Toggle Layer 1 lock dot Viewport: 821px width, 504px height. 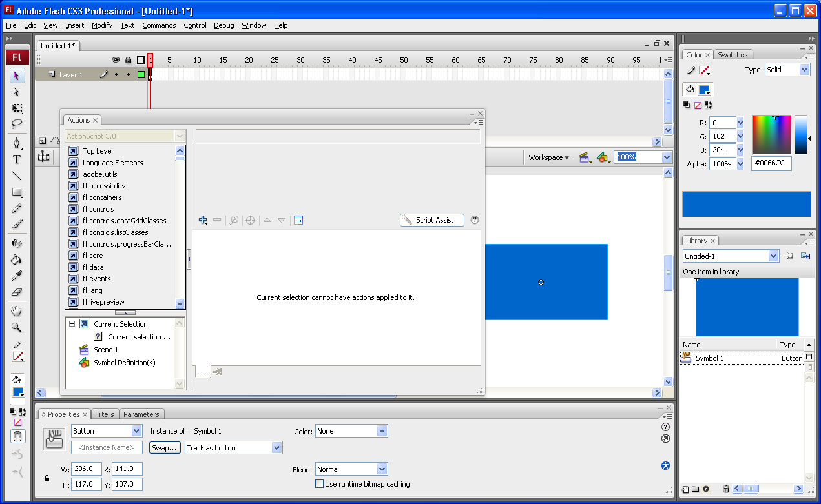tap(129, 75)
